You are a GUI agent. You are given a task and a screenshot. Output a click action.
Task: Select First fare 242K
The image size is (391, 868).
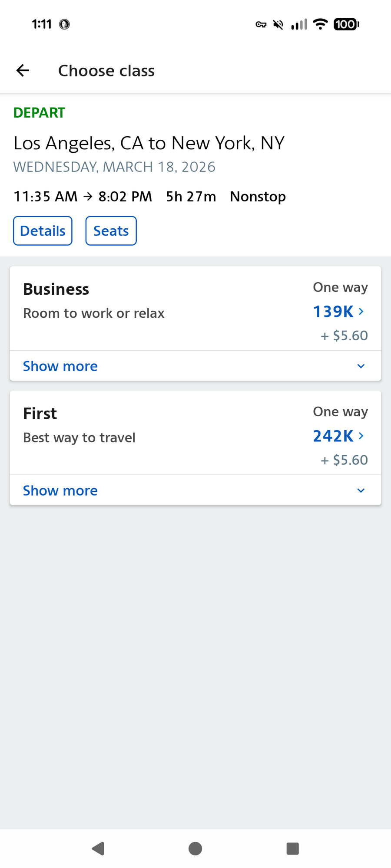coord(334,436)
